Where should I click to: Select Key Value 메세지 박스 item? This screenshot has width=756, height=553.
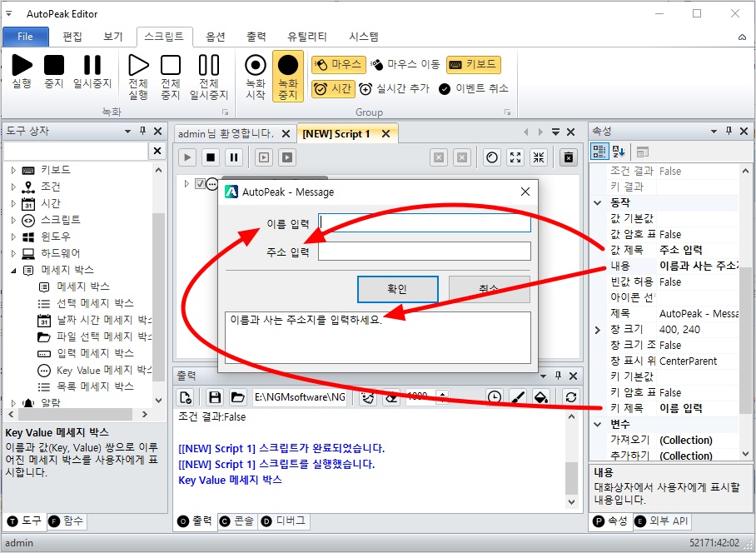click(95, 371)
